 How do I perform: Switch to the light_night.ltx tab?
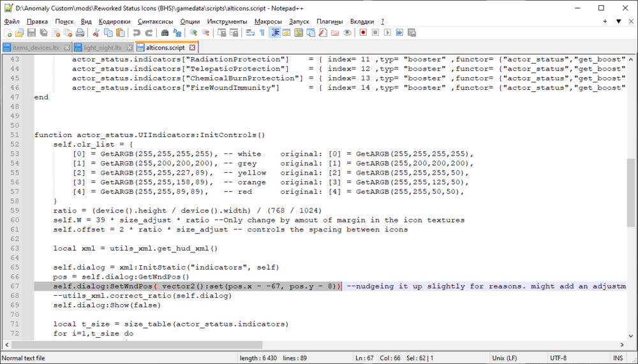(101, 48)
